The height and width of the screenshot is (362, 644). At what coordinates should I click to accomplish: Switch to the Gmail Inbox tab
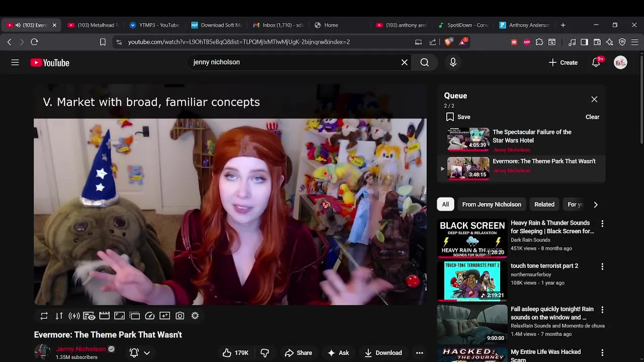coord(279,25)
